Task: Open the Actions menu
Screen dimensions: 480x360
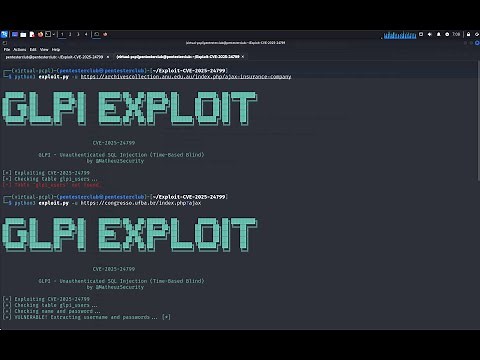Action: [x=20, y=49]
